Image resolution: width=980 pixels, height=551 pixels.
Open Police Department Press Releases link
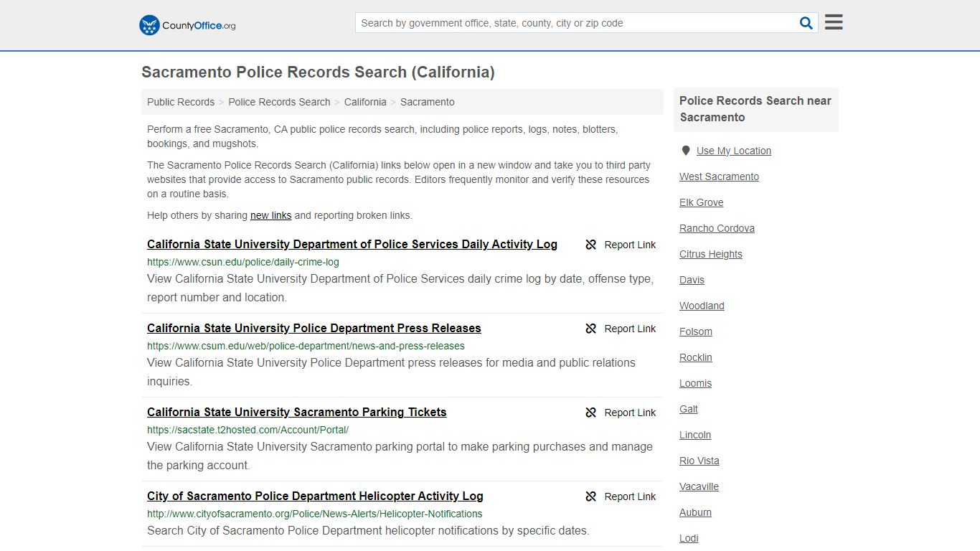click(314, 328)
